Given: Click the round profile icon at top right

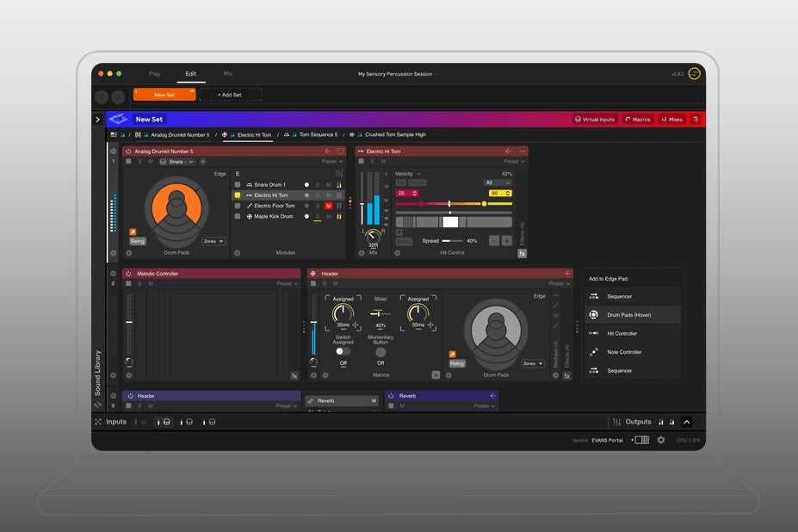Looking at the screenshot, I should click(x=694, y=74).
